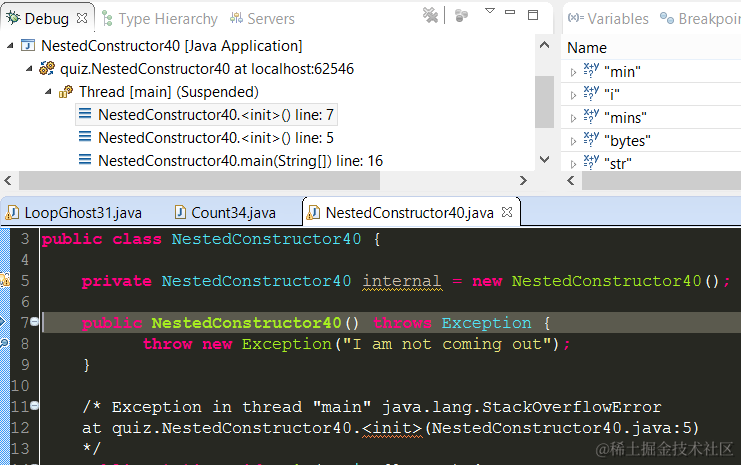Click breakpoint marker beside line 8
This screenshot has width=741, height=465.
coord(4,343)
